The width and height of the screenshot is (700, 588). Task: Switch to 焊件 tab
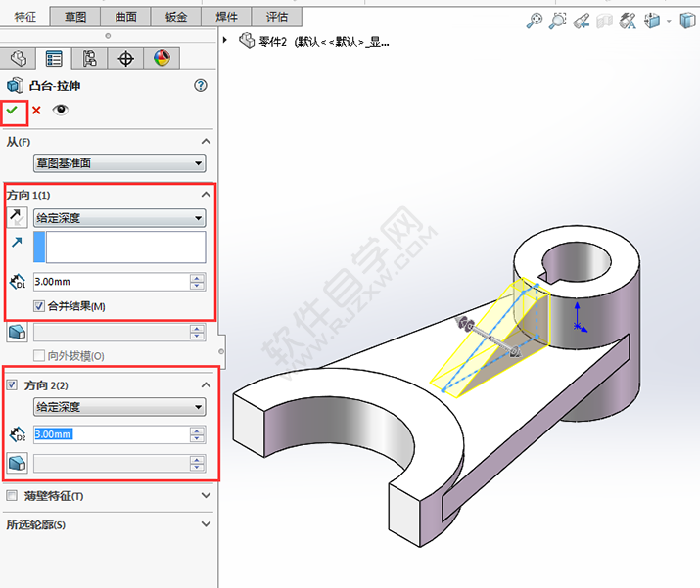tap(226, 17)
